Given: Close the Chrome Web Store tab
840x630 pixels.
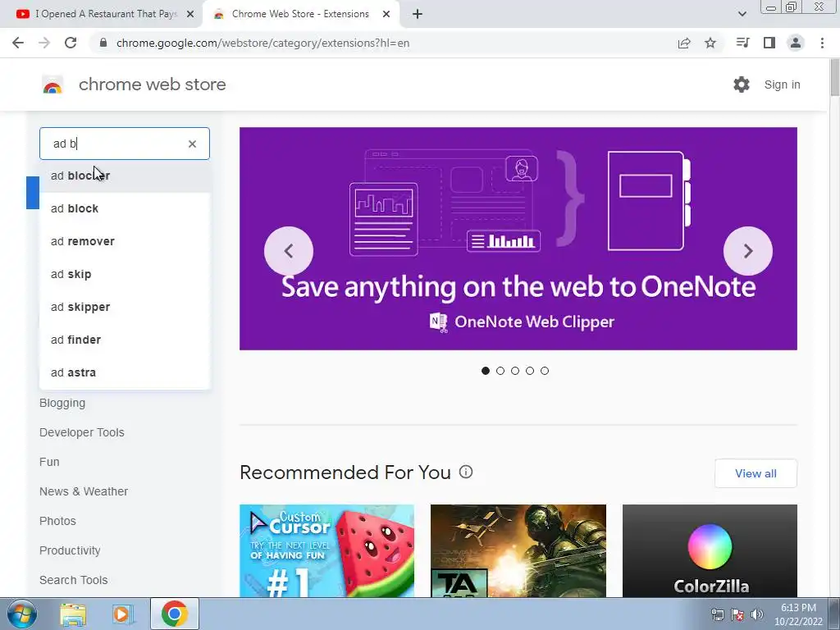Looking at the screenshot, I should pos(386,15).
